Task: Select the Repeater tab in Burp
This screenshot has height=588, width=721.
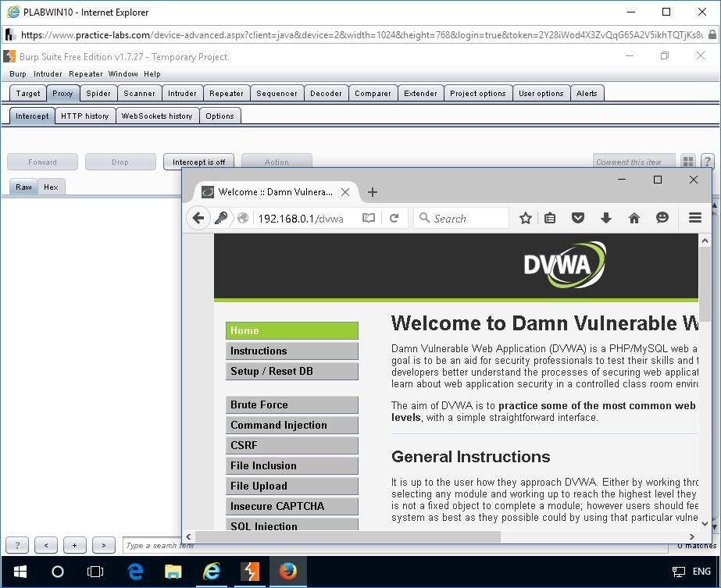Action: (x=226, y=93)
